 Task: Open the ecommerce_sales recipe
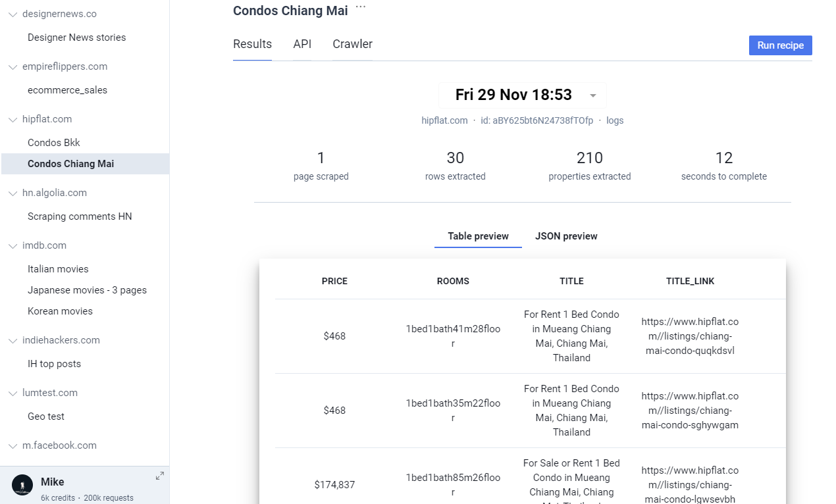(x=67, y=90)
